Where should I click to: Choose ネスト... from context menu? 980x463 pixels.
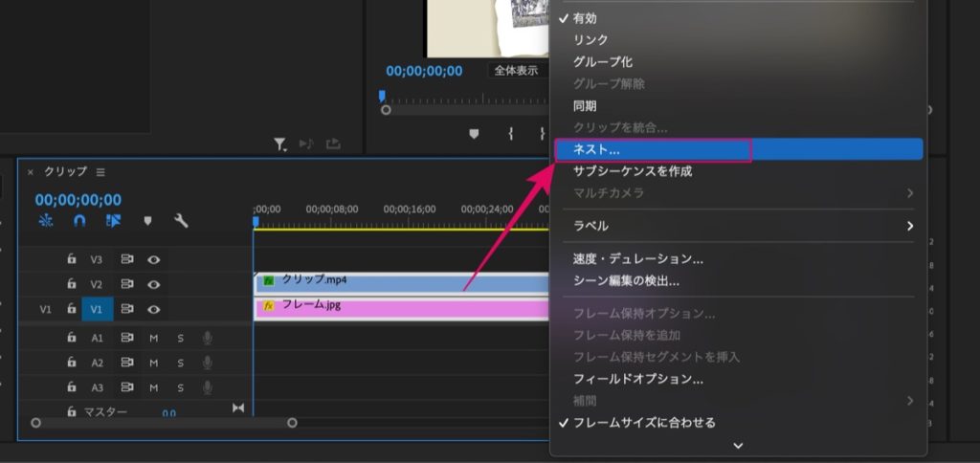738,150
